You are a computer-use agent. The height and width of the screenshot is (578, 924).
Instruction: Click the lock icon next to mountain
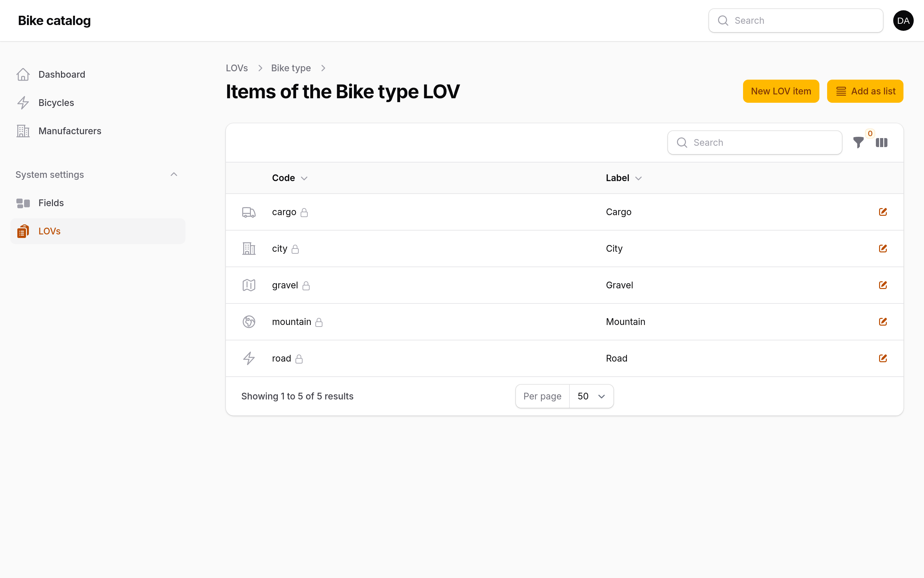tap(319, 322)
